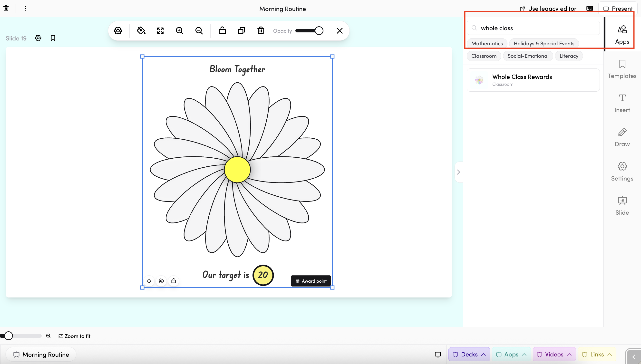Toggle the lock icon at widget bottom
641x364 pixels.
point(174,281)
